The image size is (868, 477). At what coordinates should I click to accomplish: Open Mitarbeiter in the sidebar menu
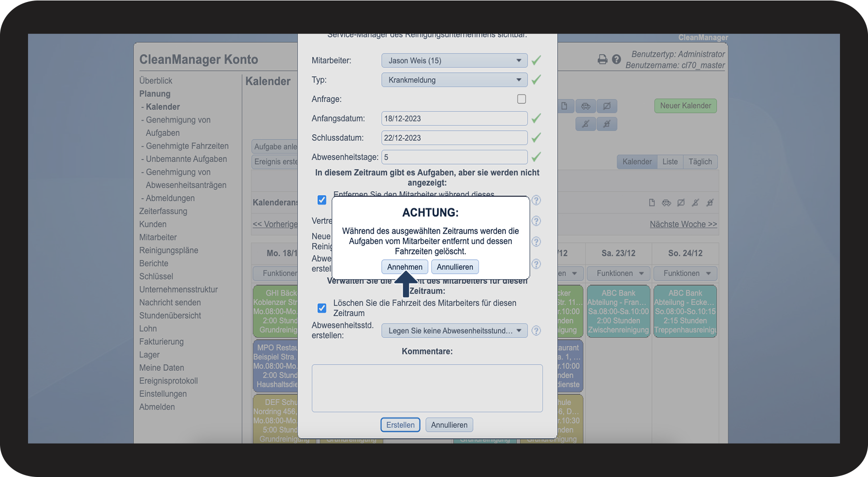pyautogui.click(x=158, y=237)
